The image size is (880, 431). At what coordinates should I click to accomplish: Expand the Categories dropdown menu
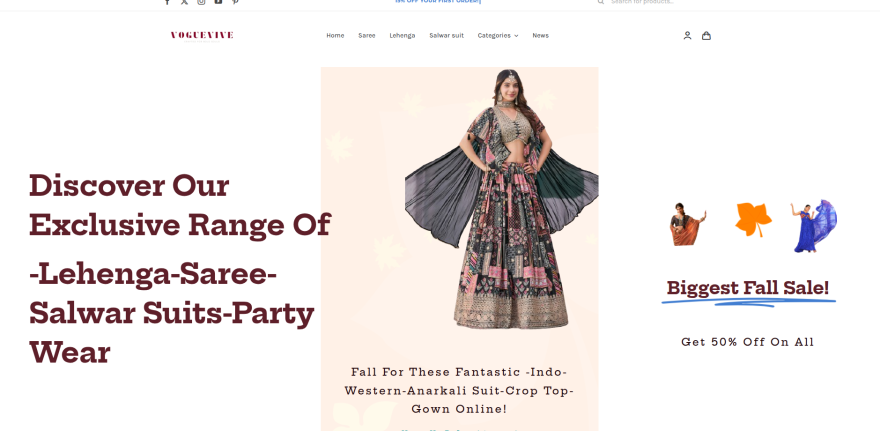click(498, 35)
